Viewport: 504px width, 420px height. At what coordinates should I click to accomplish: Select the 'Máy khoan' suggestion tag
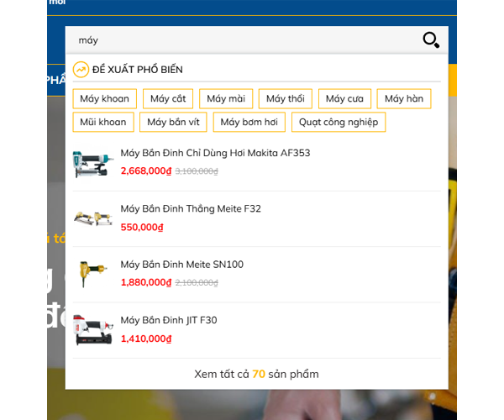point(104,99)
